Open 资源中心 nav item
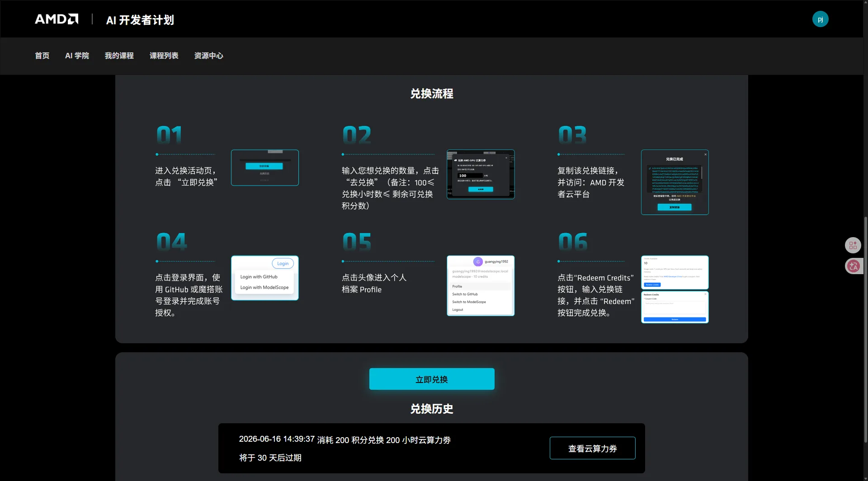This screenshot has height=481, width=868. pyautogui.click(x=209, y=56)
